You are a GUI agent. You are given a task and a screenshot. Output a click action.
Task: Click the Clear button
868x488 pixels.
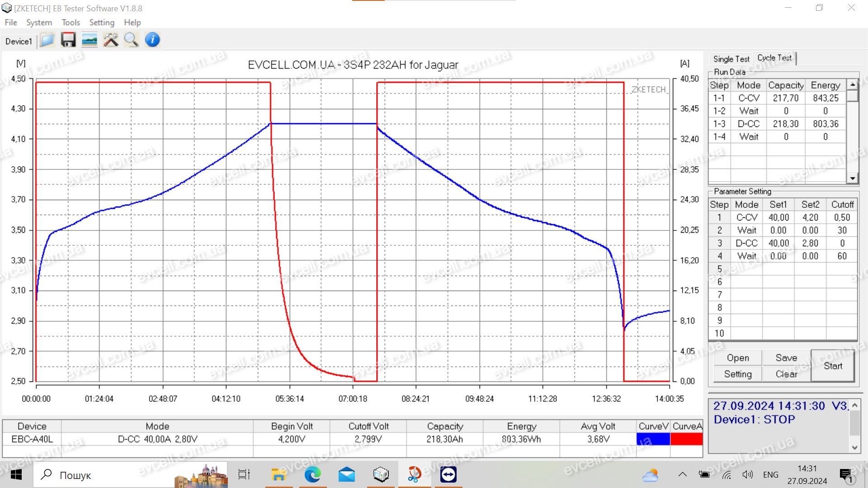[x=786, y=374]
